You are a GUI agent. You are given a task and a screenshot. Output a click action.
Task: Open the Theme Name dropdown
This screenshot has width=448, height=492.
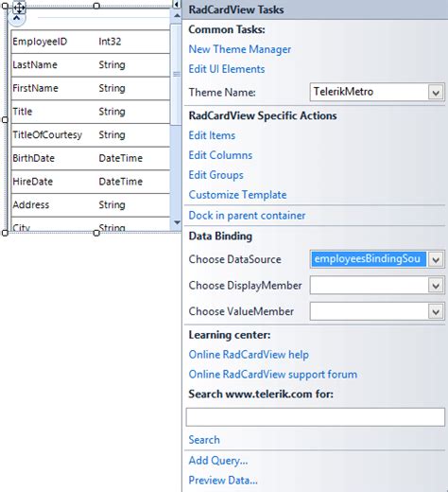[436, 93]
